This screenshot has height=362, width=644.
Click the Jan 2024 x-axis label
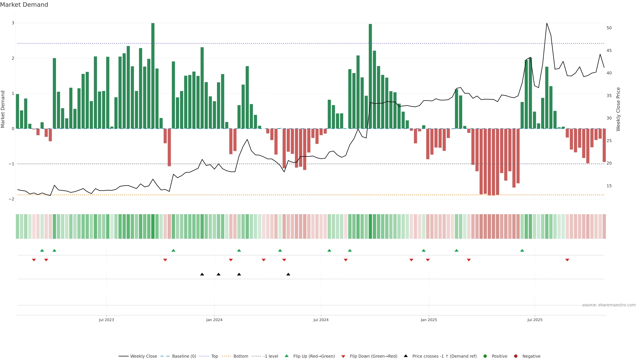coord(214,320)
